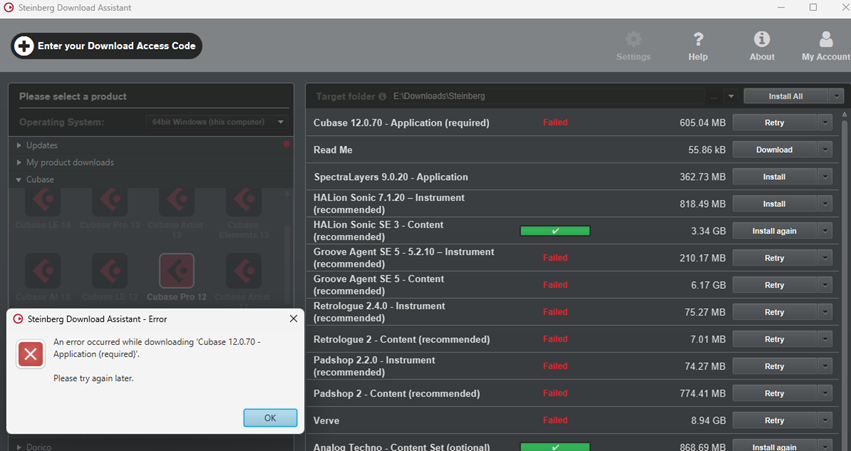Select the Cubase LE 14 product icon
Viewport: 851px width, 451px height.
[43, 200]
